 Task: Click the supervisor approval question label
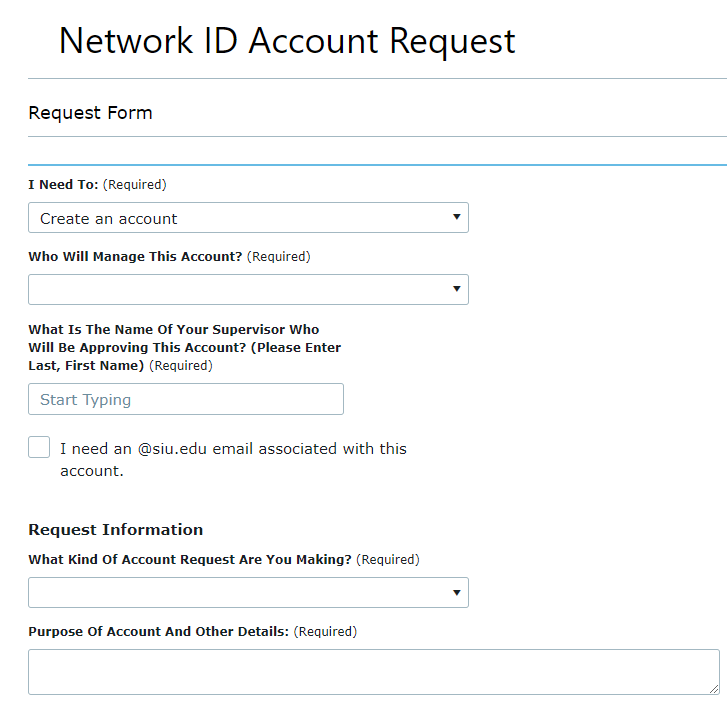185,347
